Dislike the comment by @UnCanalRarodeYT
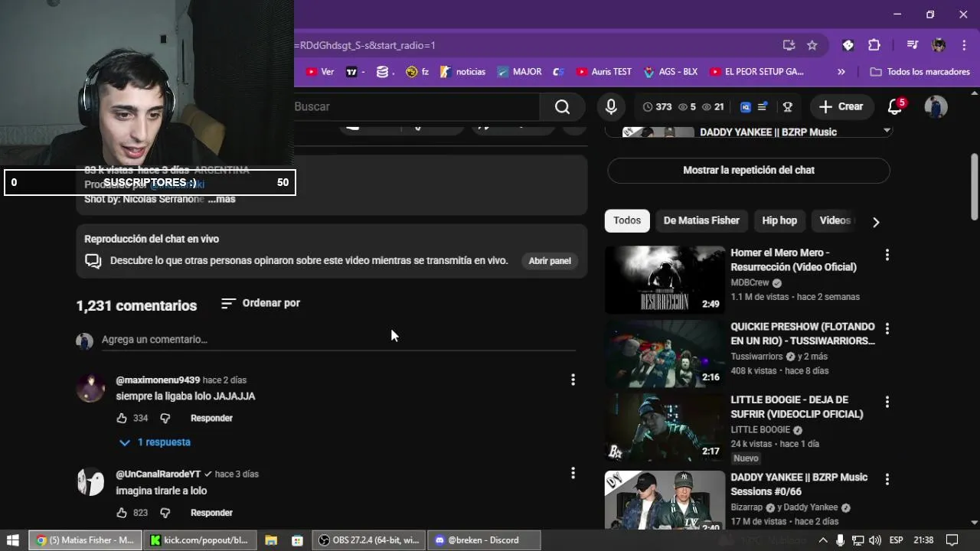Image resolution: width=980 pixels, height=551 pixels. click(165, 513)
